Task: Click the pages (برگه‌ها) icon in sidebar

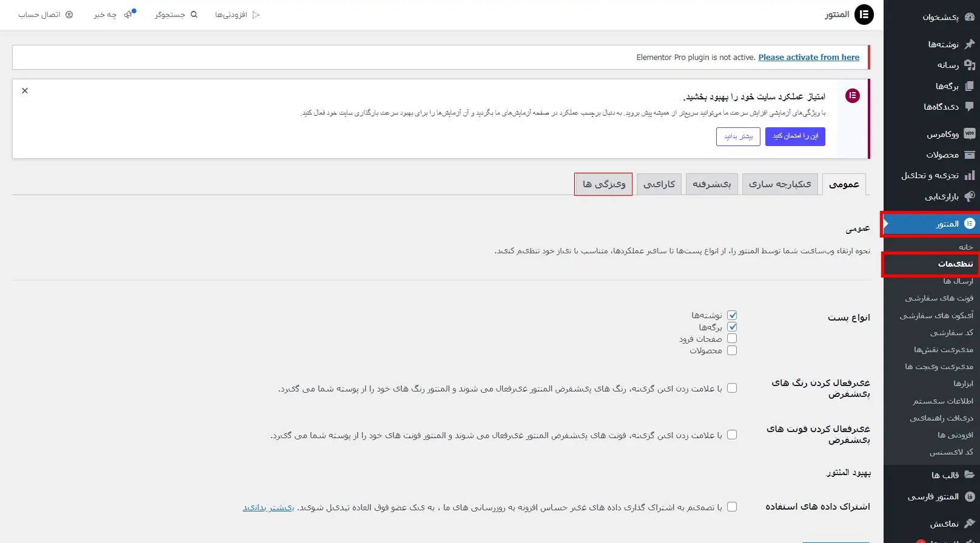Action: [969, 86]
